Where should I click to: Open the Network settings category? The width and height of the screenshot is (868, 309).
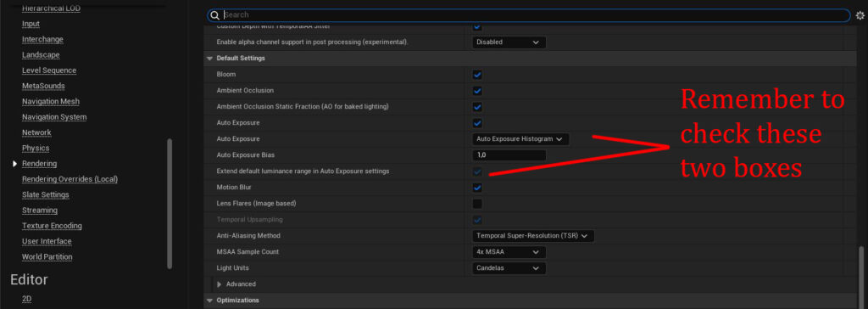tap(36, 132)
